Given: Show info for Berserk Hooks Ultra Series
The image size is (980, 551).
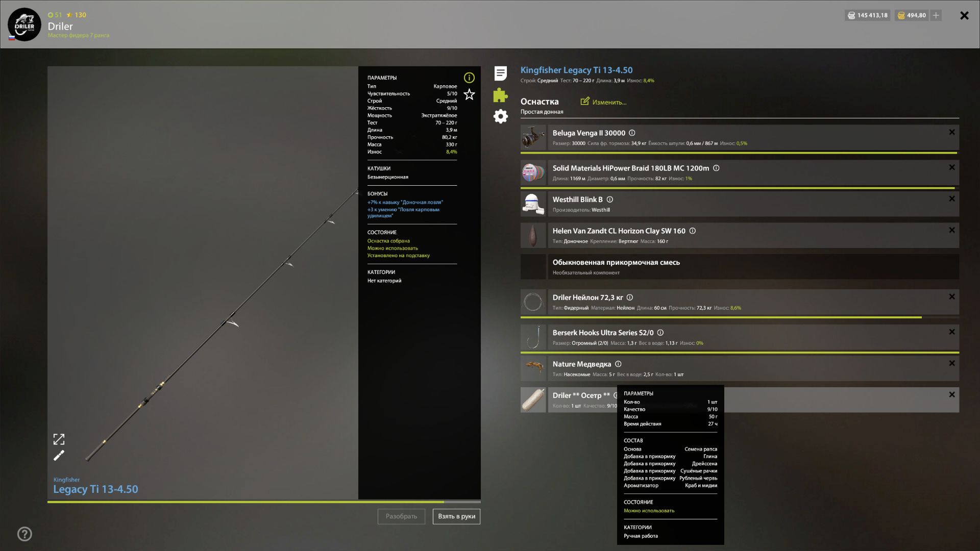Looking at the screenshot, I should [x=660, y=333].
